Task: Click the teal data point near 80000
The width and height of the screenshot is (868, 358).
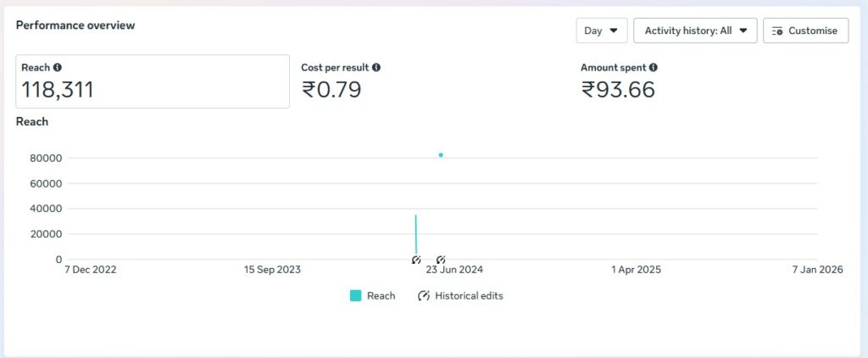Action: coord(441,155)
